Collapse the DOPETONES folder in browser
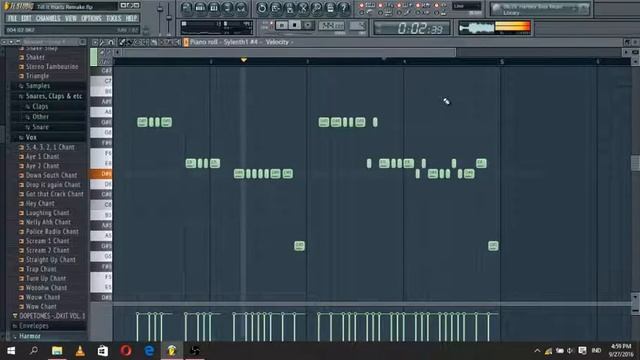The image size is (640, 360). 49,316
